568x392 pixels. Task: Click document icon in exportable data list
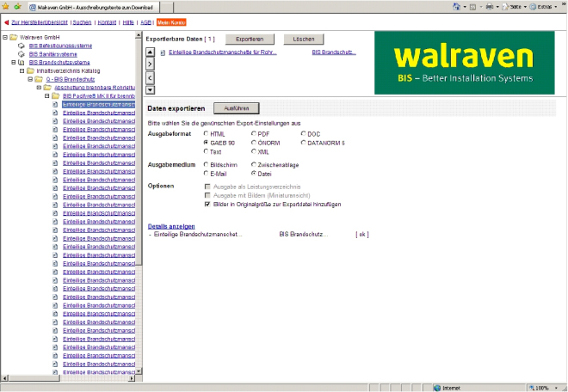click(163, 52)
